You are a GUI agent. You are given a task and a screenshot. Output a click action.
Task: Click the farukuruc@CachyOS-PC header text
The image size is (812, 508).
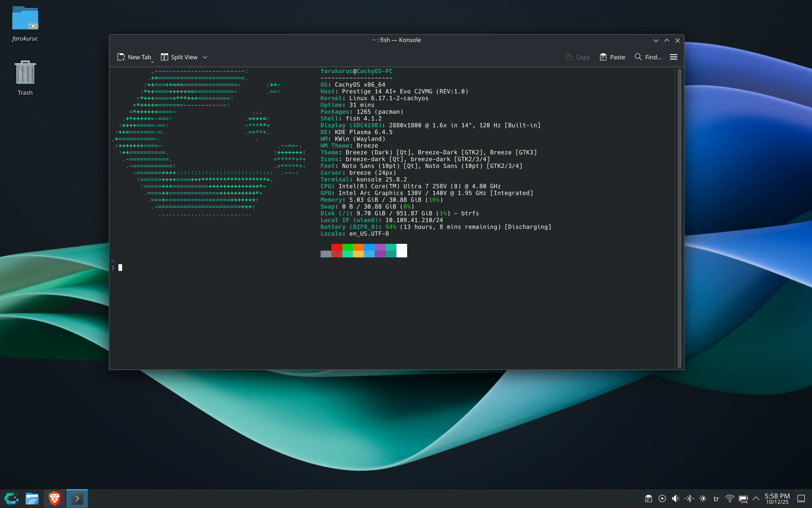click(x=356, y=71)
